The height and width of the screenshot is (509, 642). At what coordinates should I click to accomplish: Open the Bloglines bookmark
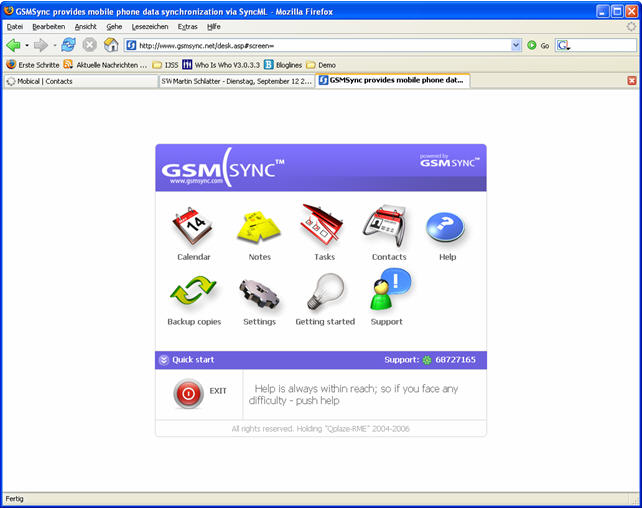[x=283, y=65]
